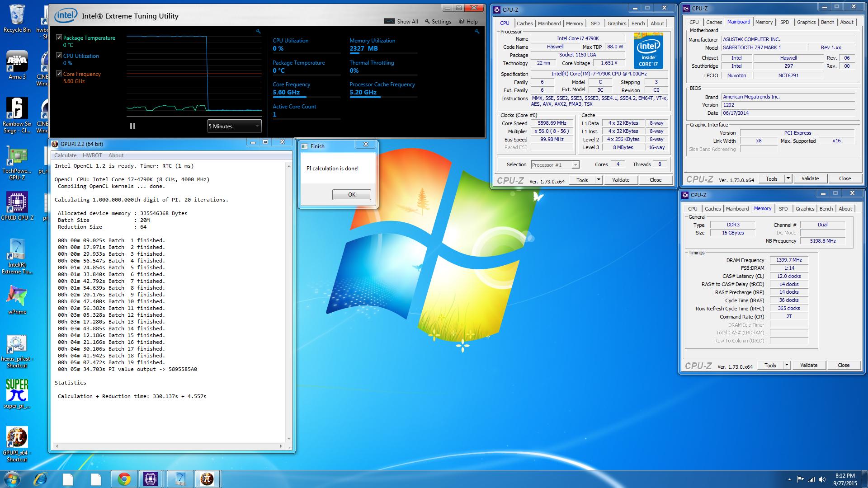
Task: Click the volume icon in system tray
Action: pyautogui.click(x=822, y=479)
